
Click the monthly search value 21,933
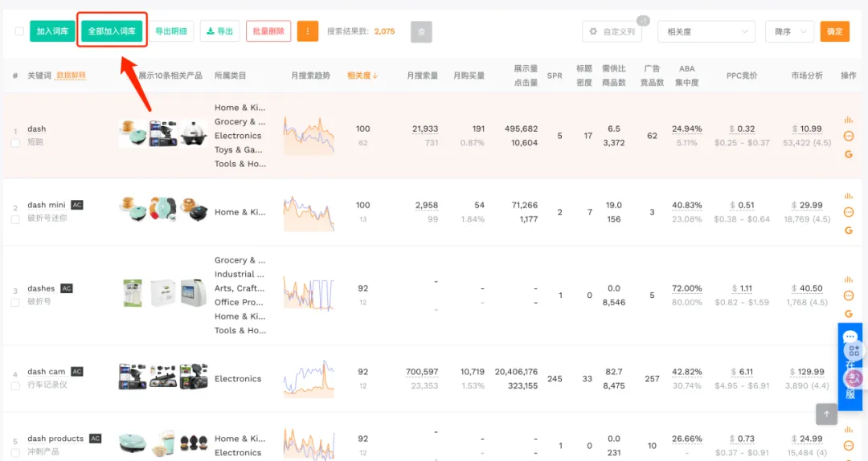coord(425,129)
